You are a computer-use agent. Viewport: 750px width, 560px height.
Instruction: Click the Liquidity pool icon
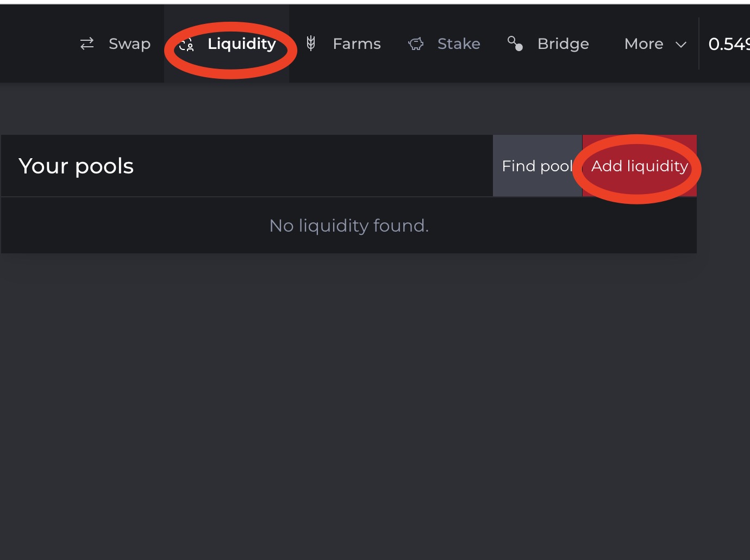(186, 45)
